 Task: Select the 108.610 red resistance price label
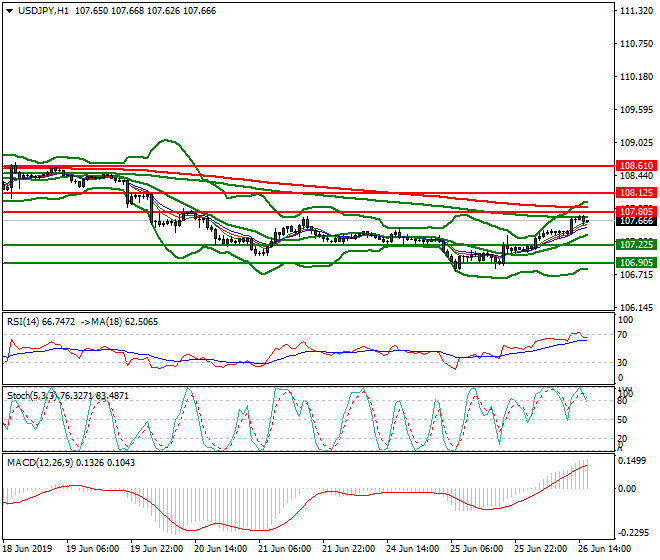coord(636,165)
